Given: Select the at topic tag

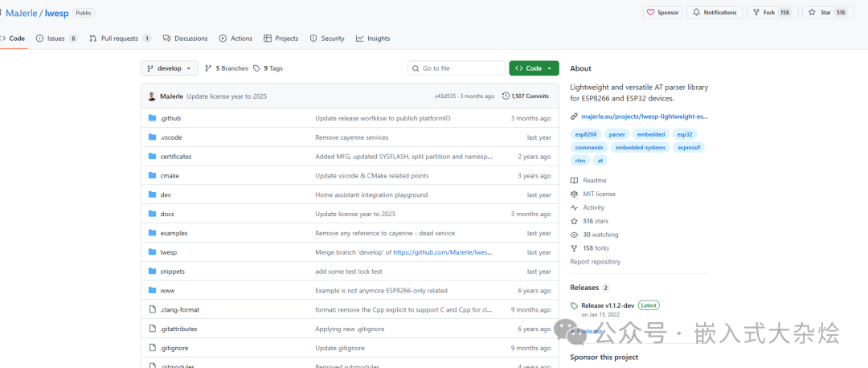Looking at the screenshot, I should [x=600, y=161].
